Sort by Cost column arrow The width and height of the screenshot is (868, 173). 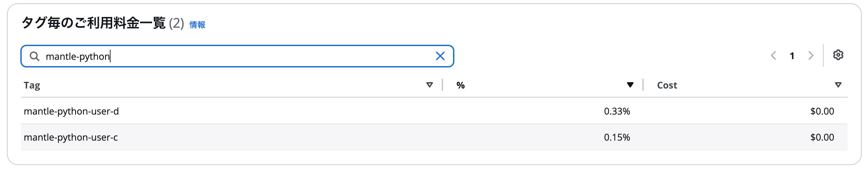[x=838, y=84]
